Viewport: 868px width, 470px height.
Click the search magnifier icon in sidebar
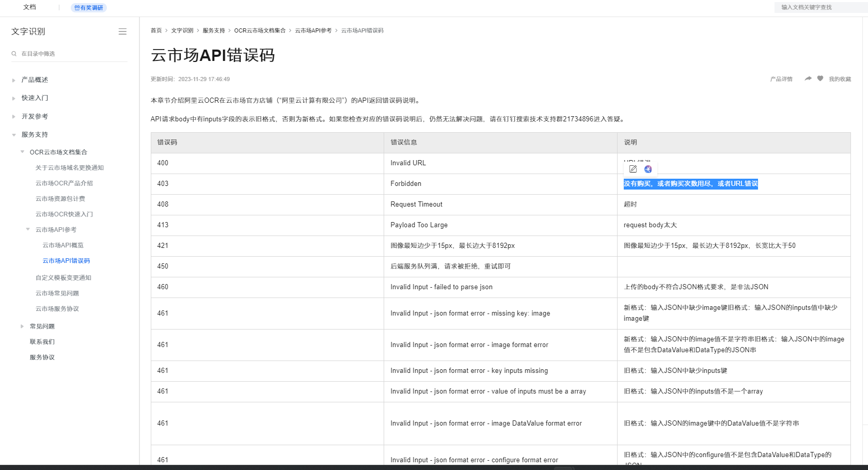tap(14, 54)
